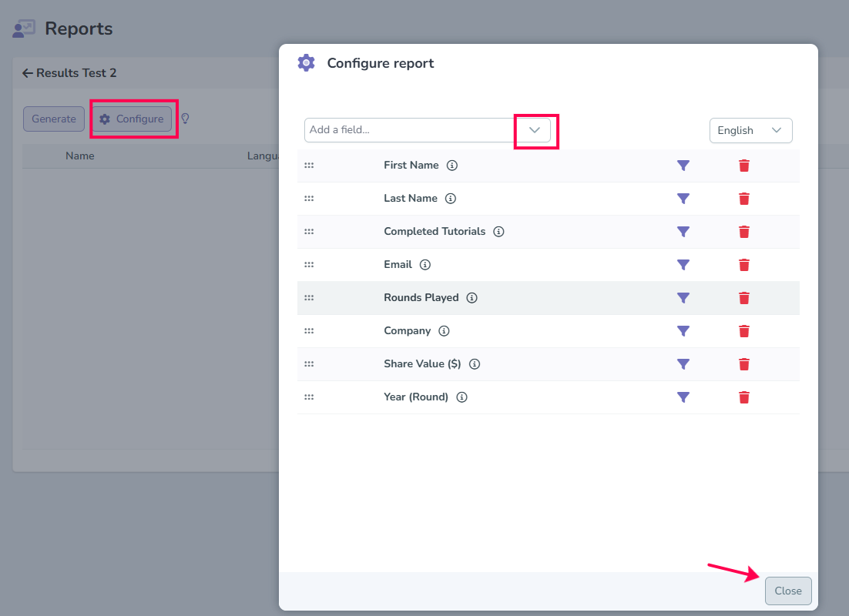This screenshot has width=849, height=616.
Task: Filter the First Name field
Action: [x=683, y=166]
